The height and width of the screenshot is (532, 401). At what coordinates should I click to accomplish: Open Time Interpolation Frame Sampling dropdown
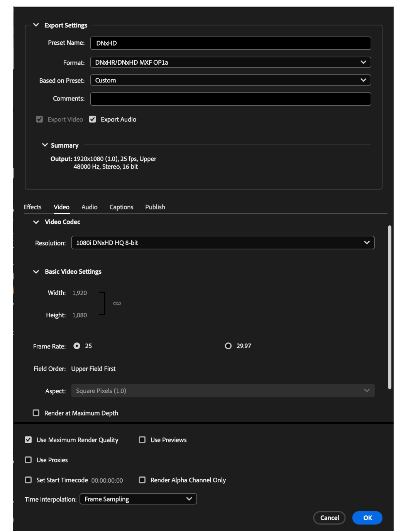pyautogui.click(x=138, y=499)
